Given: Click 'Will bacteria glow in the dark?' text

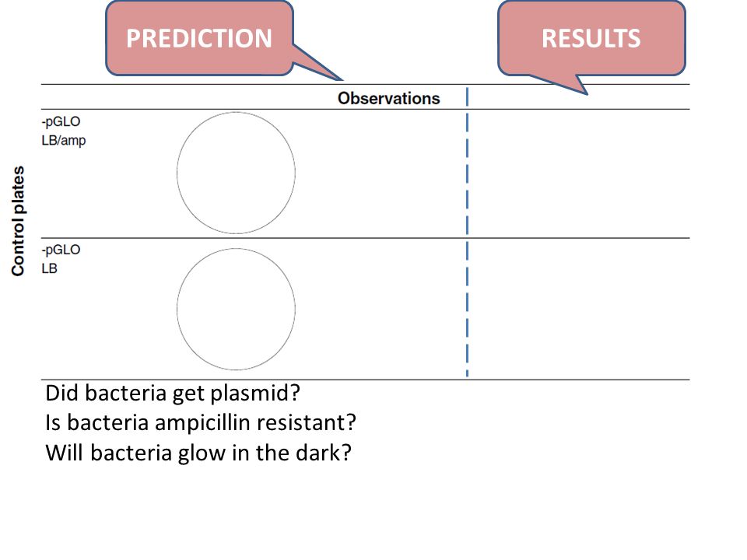Looking at the screenshot, I should coord(198,453).
